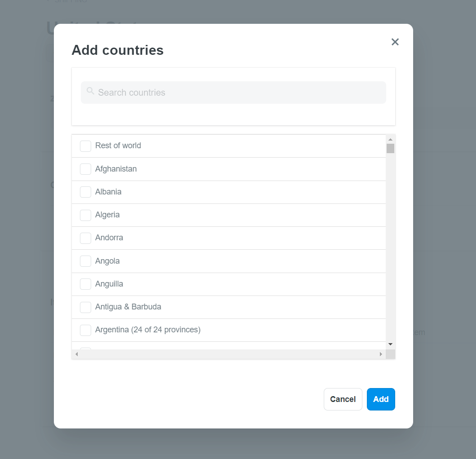Mark the Anguilla checkbox
The image size is (476, 459).
[85, 284]
